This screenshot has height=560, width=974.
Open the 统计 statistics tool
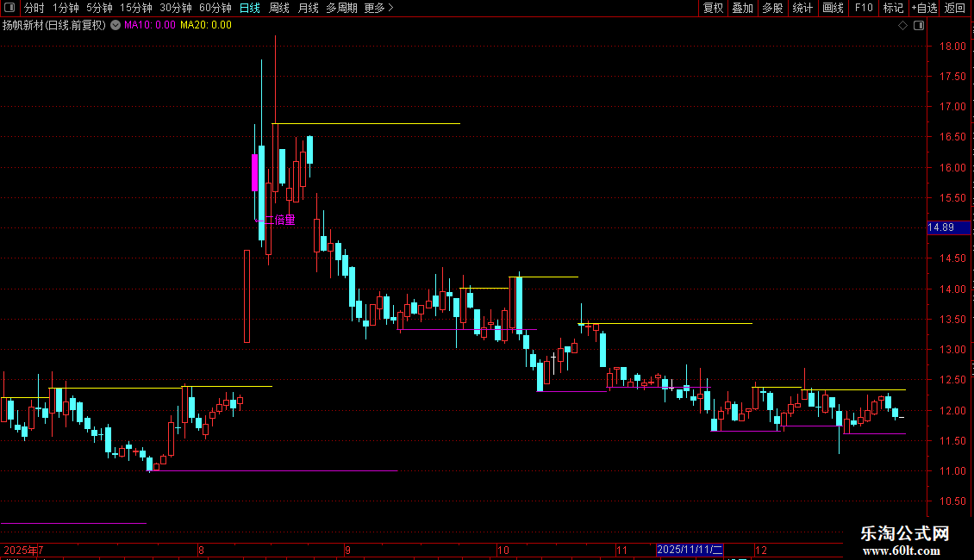(x=802, y=8)
